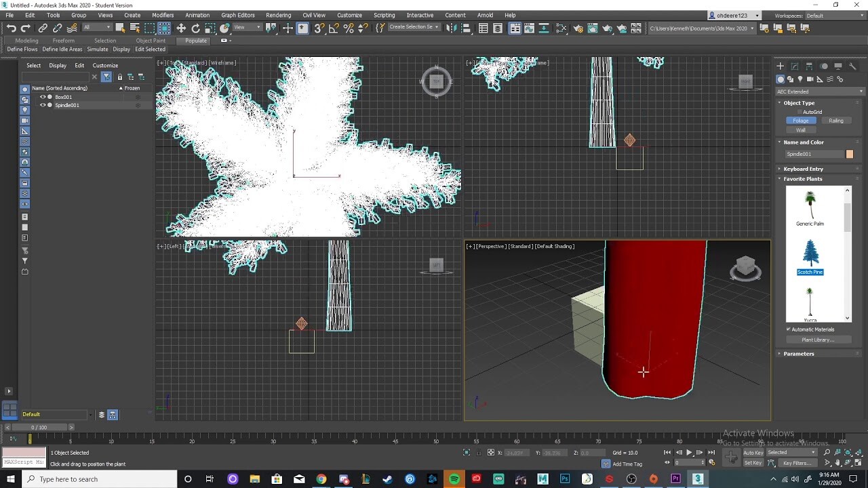Viewport: 868px width, 488px height.
Task: Click the Rotate tool in main toolbar
Action: tap(196, 28)
